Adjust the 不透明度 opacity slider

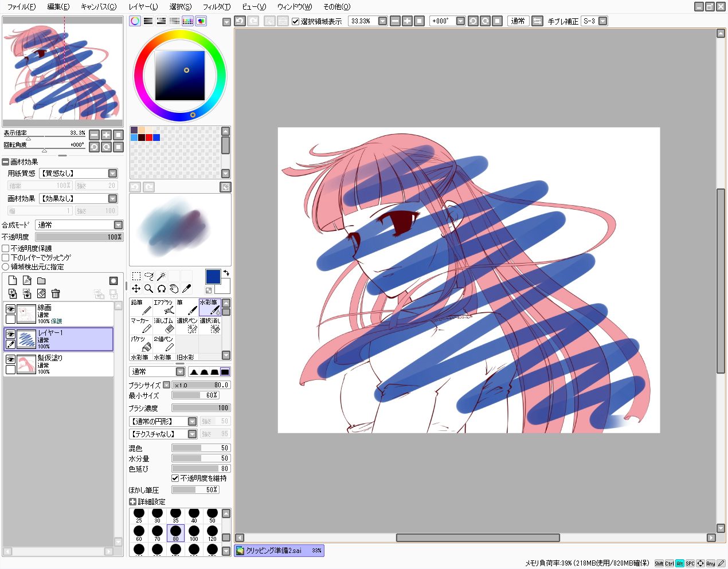pyautogui.click(x=79, y=237)
